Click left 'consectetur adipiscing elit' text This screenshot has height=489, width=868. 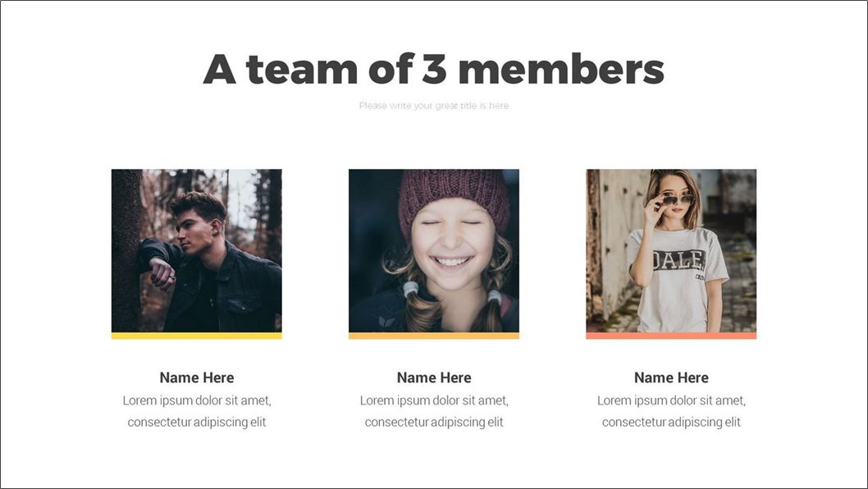(197, 422)
